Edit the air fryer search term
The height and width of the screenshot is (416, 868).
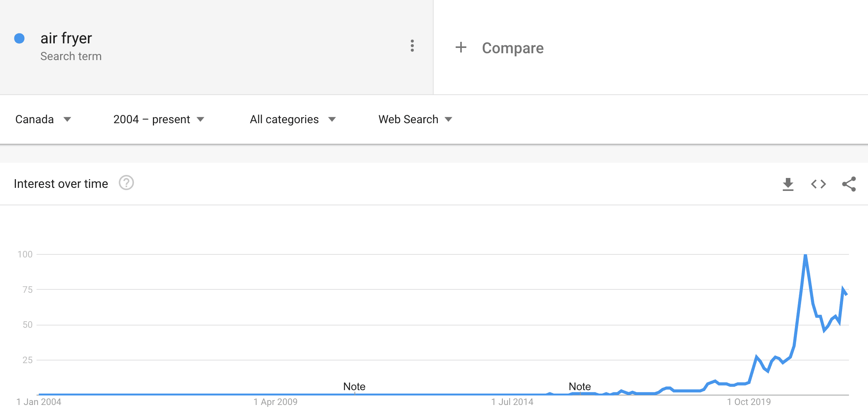point(66,38)
